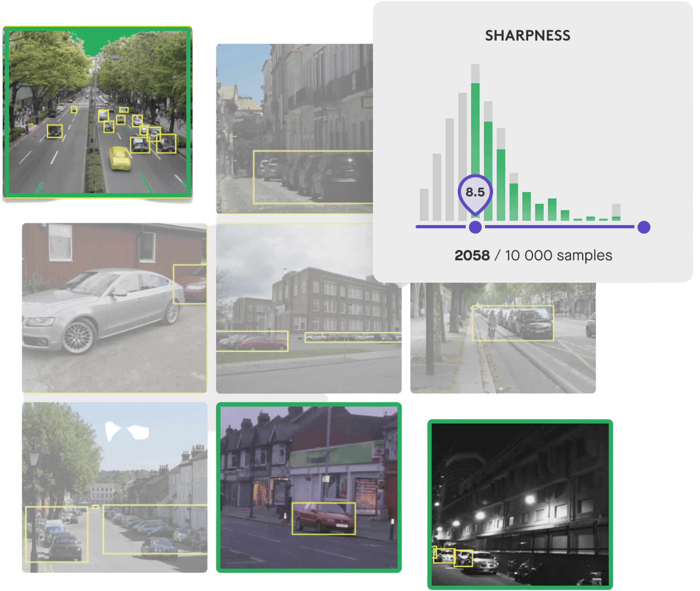Screen dimensions: 700x591
Task: Select the night black-and-white street thumbnail
Action: pyautogui.click(x=520, y=504)
